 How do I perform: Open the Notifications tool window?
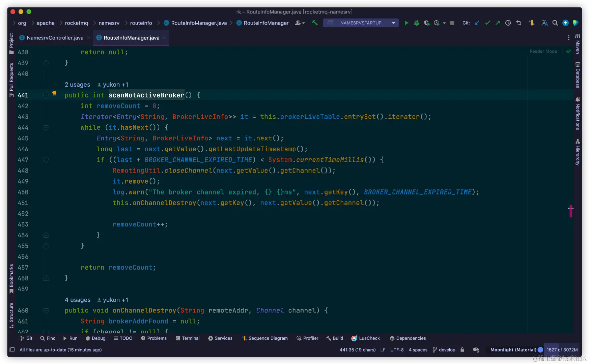(x=578, y=114)
